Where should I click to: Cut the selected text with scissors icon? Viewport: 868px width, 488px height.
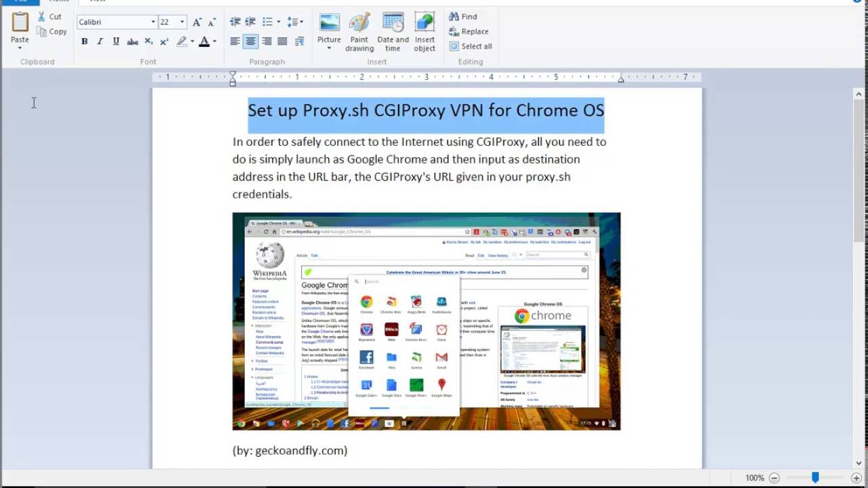[50, 16]
